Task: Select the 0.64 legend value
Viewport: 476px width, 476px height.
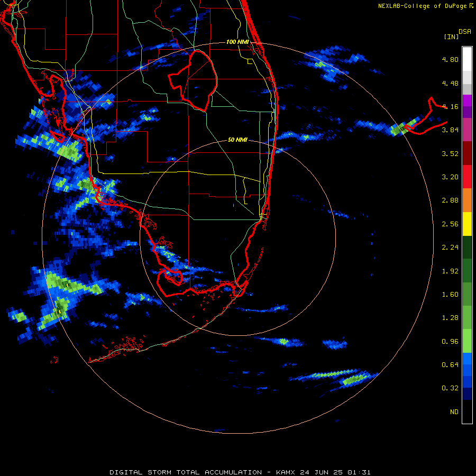Action: [450, 365]
